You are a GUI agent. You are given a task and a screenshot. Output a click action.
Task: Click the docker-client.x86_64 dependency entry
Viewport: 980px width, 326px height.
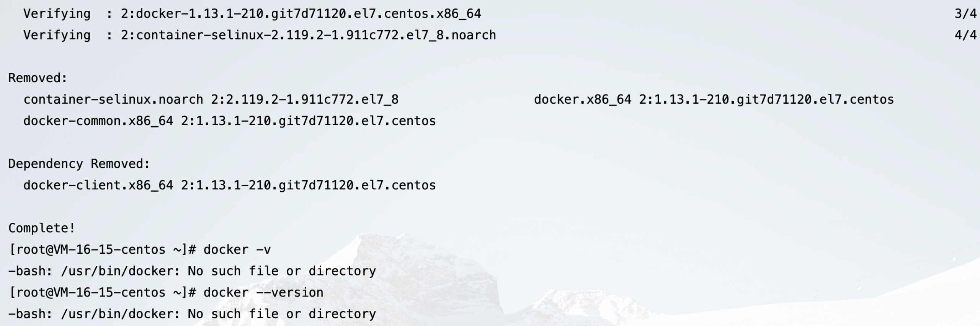click(x=230, y=185)
